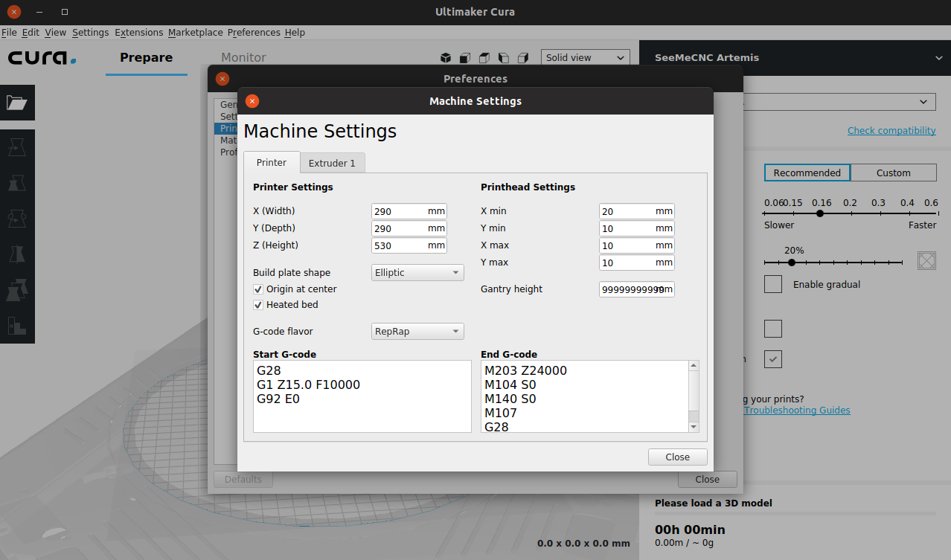This screenshot has width=951, height=560.
Task: Open the Solid view dropdown
Action: 585,57
